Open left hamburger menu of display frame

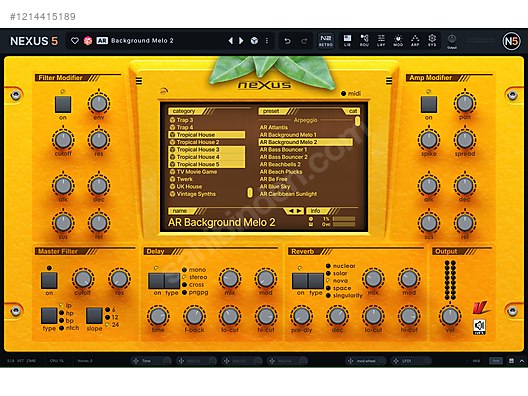tap(139, 81)
